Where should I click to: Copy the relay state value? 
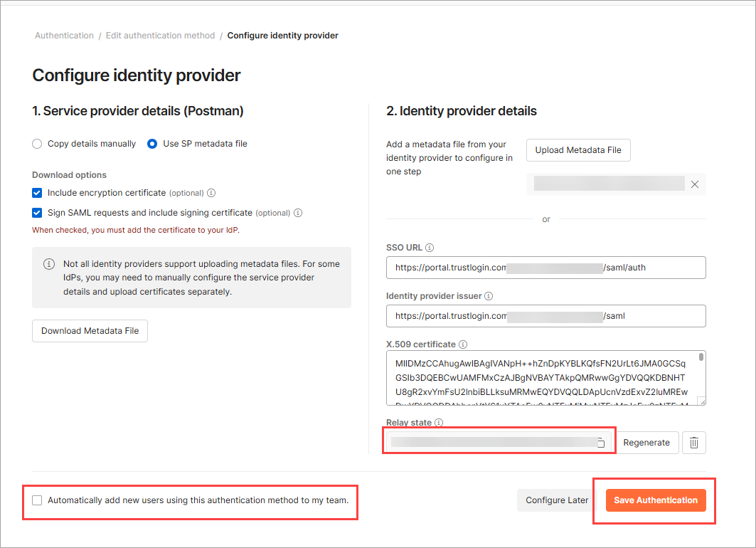601,443
